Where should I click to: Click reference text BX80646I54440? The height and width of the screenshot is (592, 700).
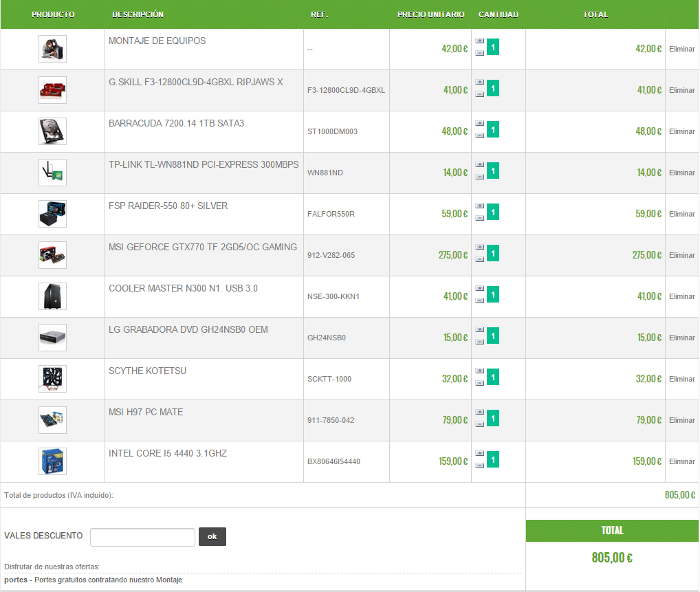333,461
